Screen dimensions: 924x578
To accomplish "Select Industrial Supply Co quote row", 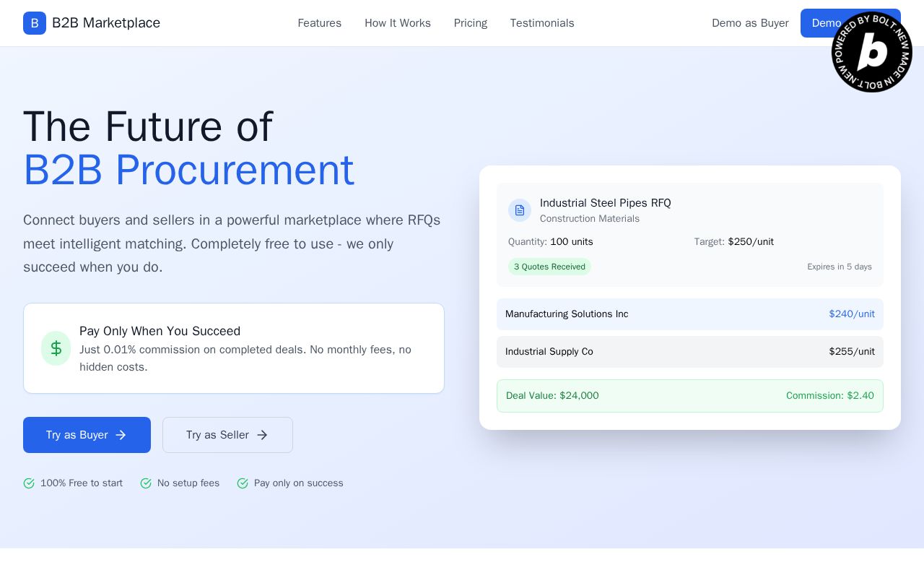I will coord(690,352).
